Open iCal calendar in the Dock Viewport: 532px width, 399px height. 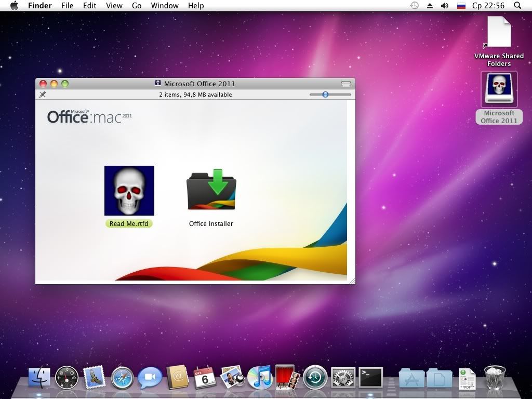tap(205, 377)
